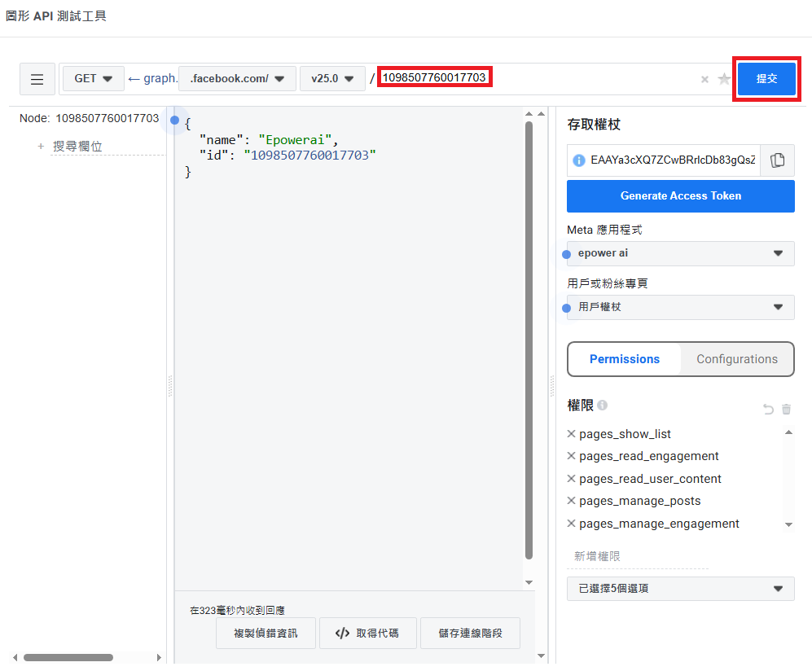Click the 在323毫秒內收到回應 status text

(x=237, y=611)
